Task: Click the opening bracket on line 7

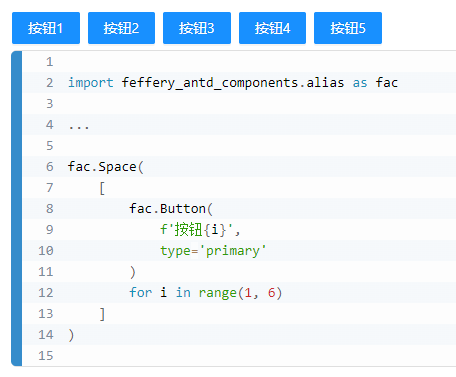Action: pos(102,188)
